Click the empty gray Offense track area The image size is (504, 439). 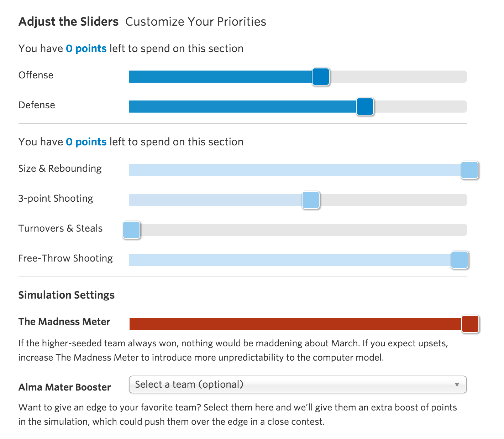click(398, 77)
